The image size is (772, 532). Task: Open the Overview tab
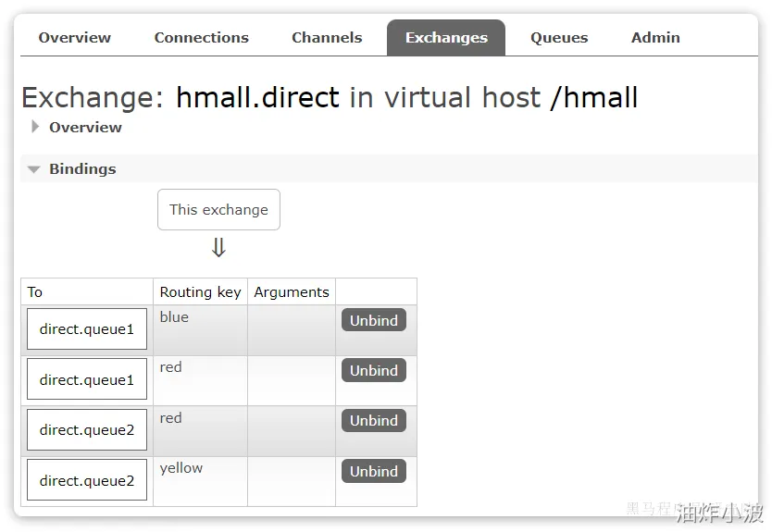[74, 38]
